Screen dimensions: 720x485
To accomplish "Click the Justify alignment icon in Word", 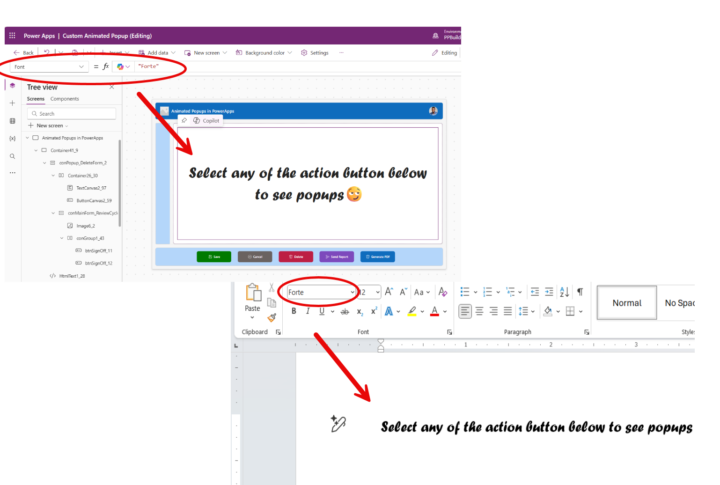I will point(507,311).
